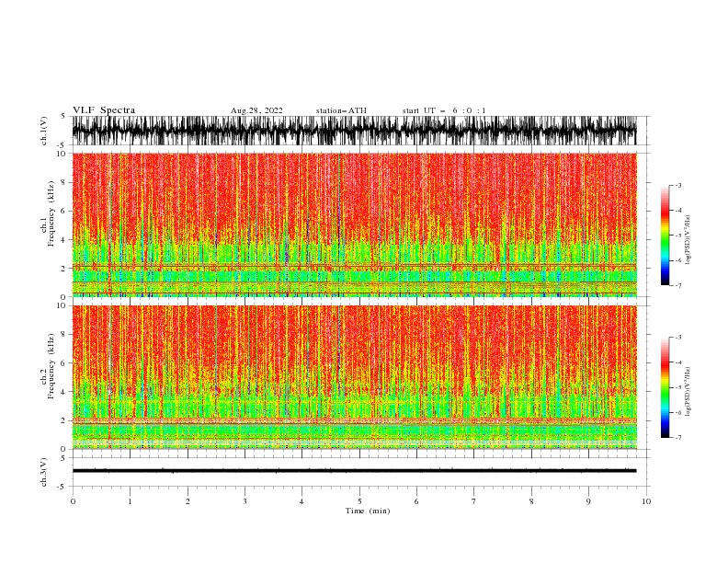
Task: Click the "Aug.28, 2022" date label
Action: (256, 110)
